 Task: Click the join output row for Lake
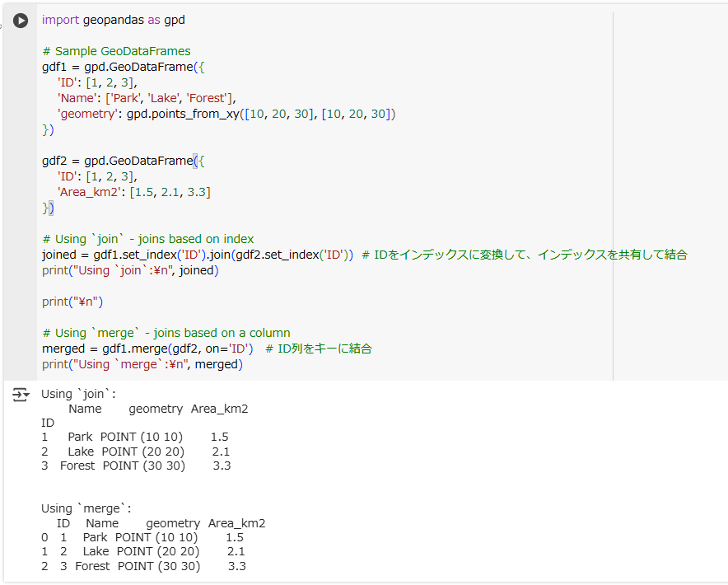tap(136, 452)
